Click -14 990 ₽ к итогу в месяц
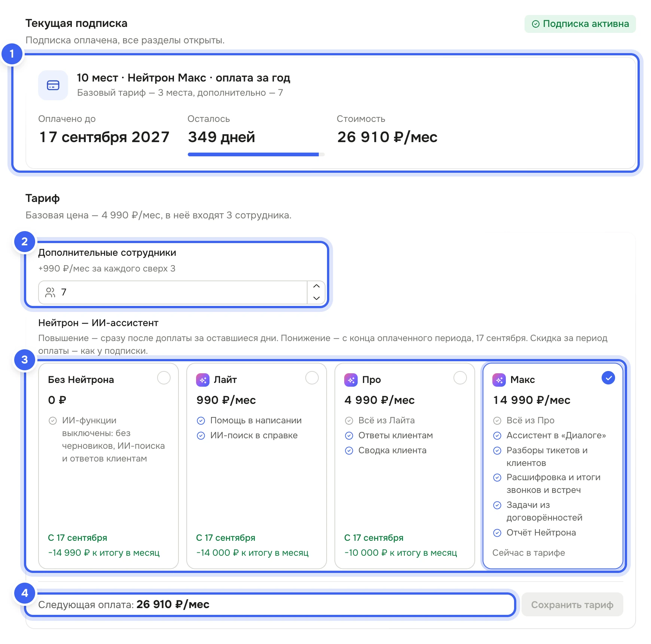The width and height of the screenshot is (651, 644). (104, 553)
